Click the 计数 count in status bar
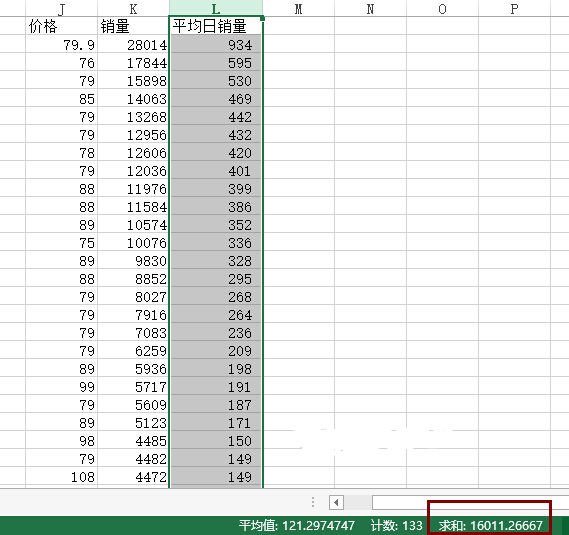569x535 pixels. (397, 525)
